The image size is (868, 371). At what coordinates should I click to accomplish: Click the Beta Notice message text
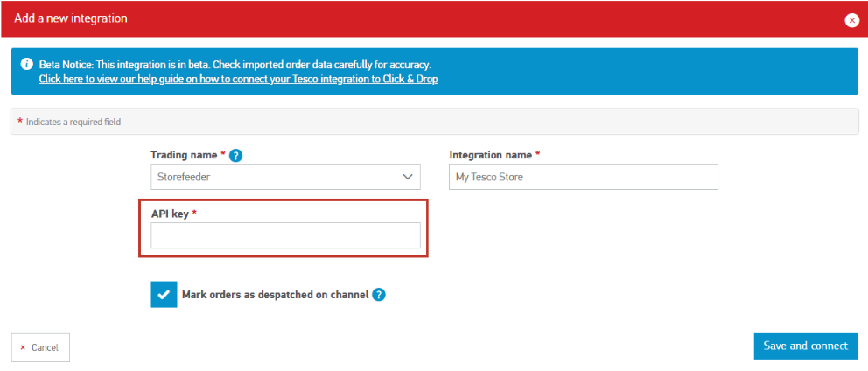coord(234,65)
